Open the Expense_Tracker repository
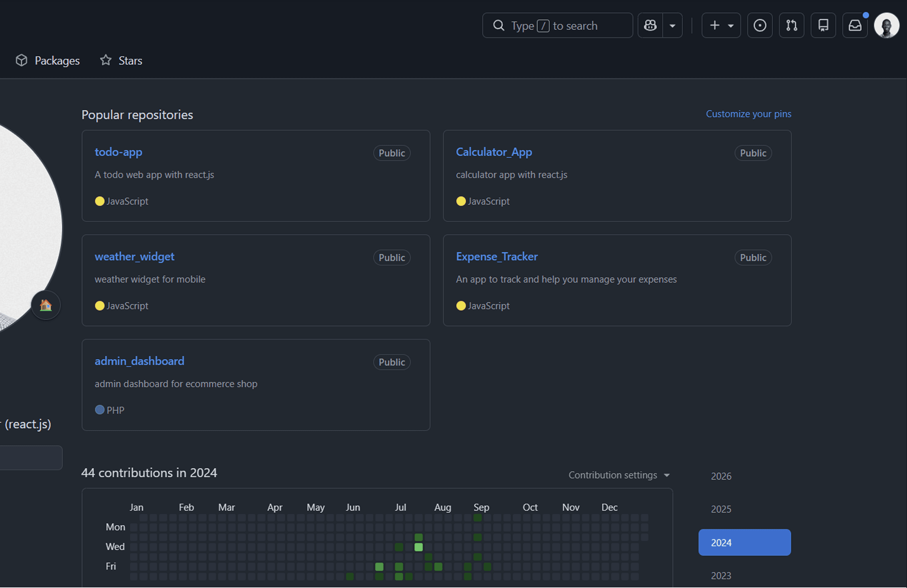This screenshot has height=588, width=907. coord(497,256)
